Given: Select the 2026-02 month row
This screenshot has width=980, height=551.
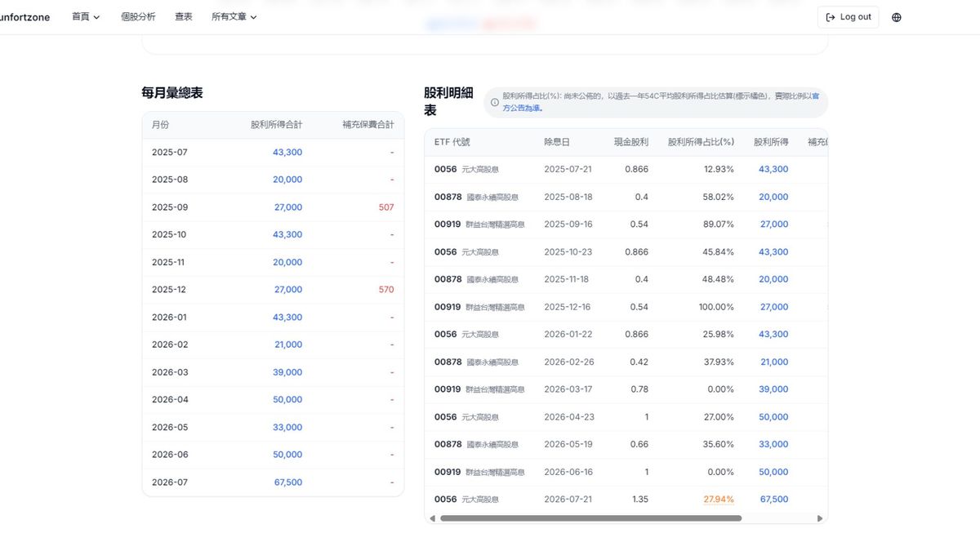Looking at the screenshot, I should pyautogui.click(x=273, y=344).
